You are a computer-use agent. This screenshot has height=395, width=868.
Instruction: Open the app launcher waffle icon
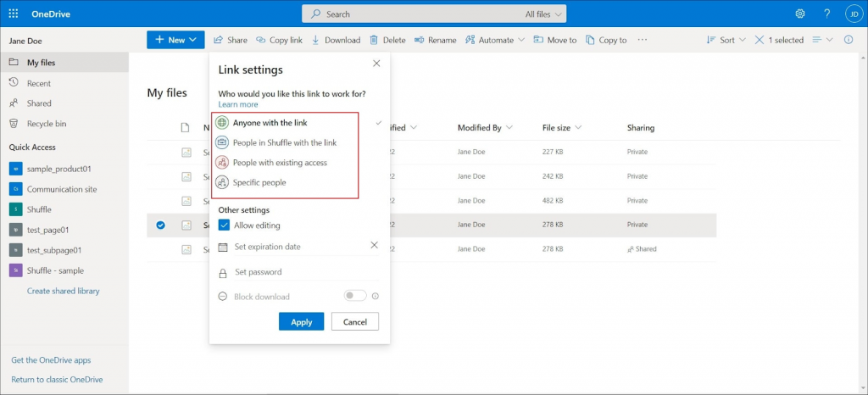[x=14, y=14]
